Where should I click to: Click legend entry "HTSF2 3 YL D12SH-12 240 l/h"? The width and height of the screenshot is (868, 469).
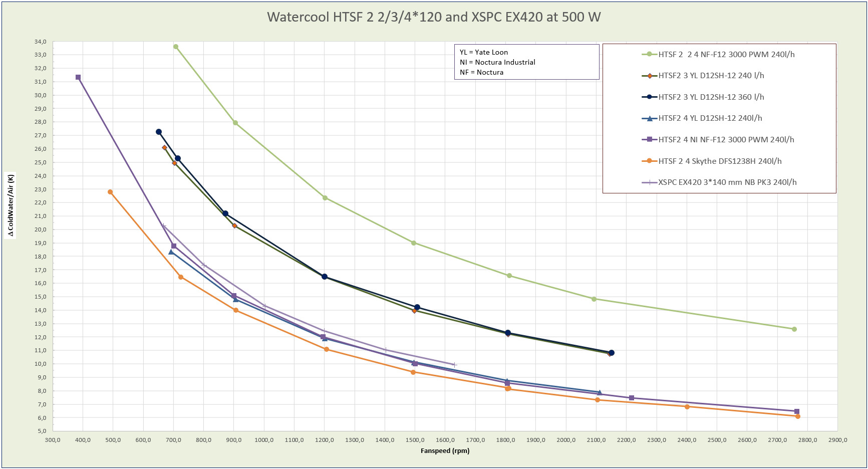[x=703, y=76]
